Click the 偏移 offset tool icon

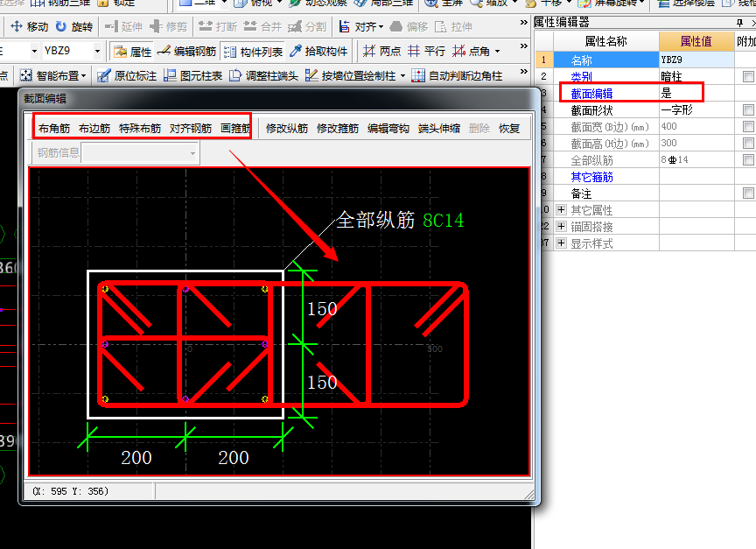pyautogui.click(x=395, y=26)
